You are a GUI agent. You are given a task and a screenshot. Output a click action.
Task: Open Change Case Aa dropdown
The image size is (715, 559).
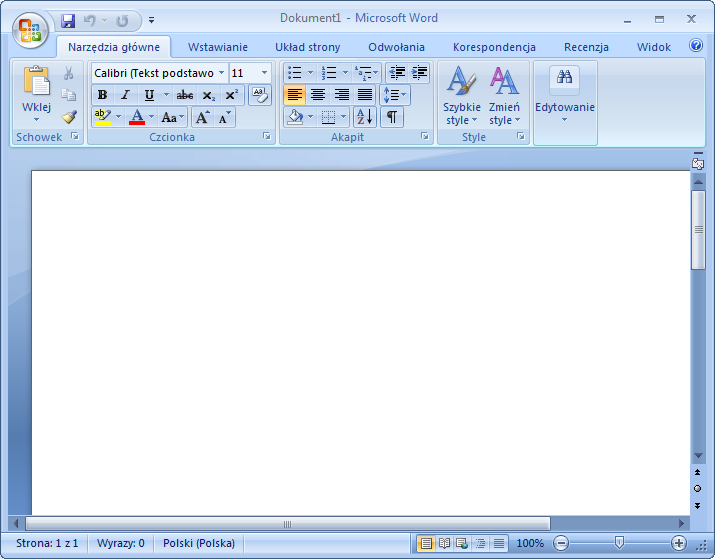(172, 117)
